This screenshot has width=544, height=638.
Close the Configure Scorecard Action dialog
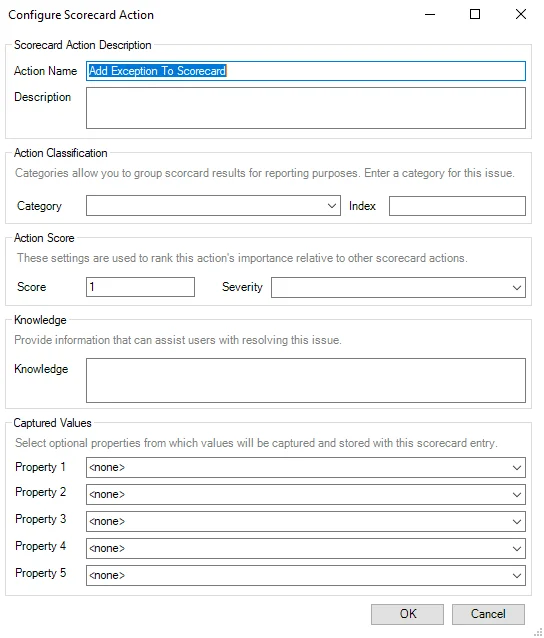tap(521, 14)
